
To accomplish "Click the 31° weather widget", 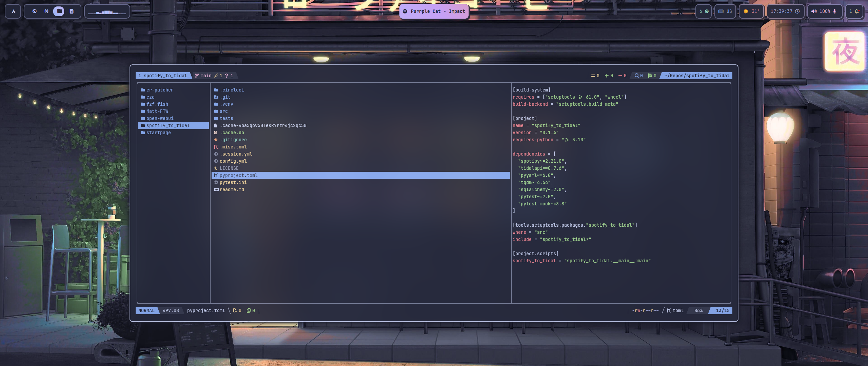I will [751, 11].
